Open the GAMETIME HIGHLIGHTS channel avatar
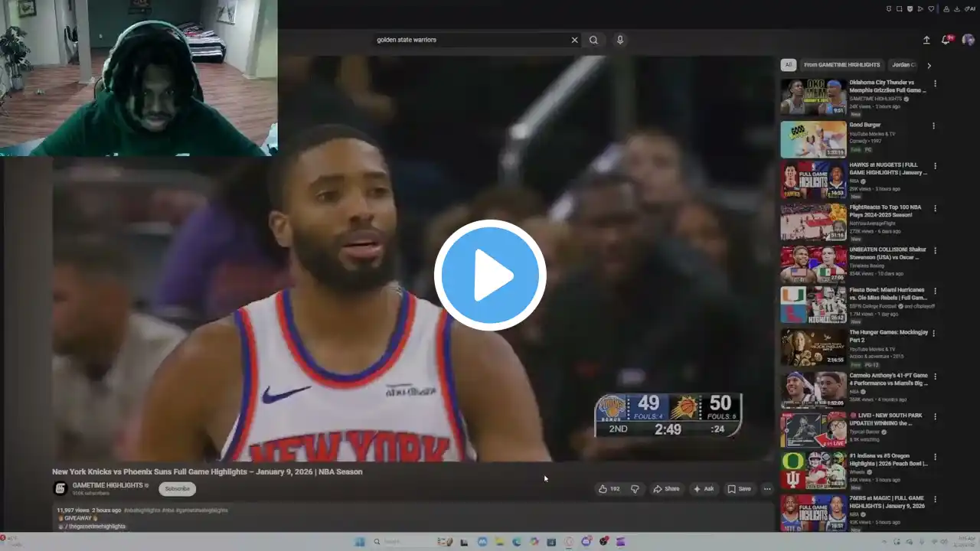Screen dimensions: 980x551 point(60,488)
